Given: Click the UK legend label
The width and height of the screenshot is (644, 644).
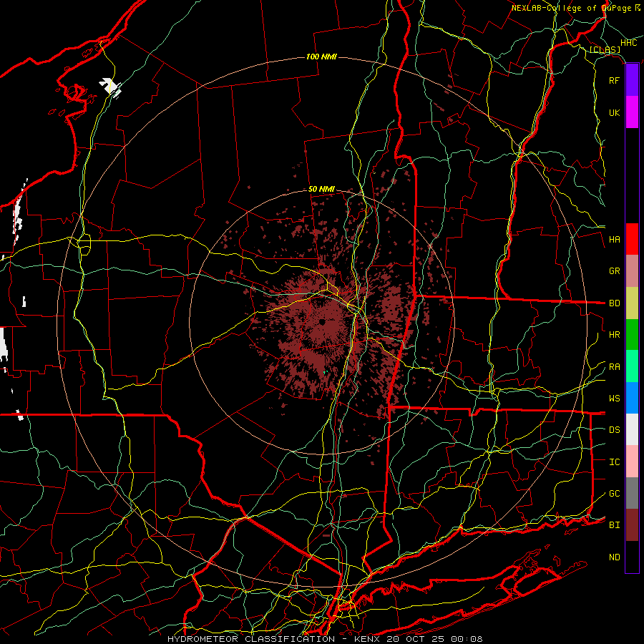Looking at the screenshot, I should coord(614,112).
